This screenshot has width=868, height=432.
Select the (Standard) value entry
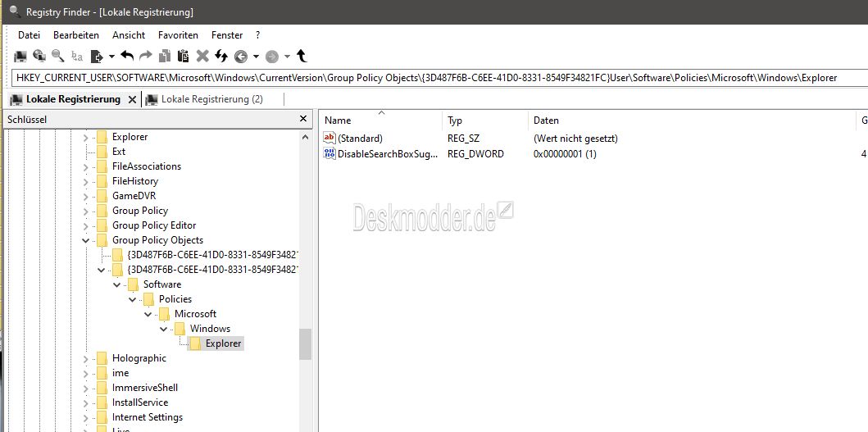[360, 139]
